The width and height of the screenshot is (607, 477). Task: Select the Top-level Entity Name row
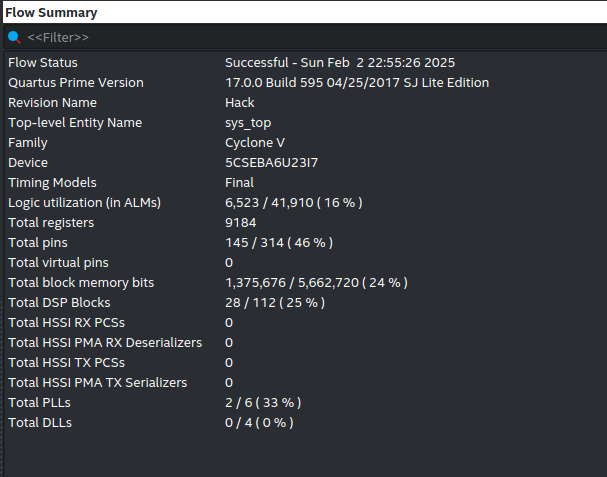(75, 123)
